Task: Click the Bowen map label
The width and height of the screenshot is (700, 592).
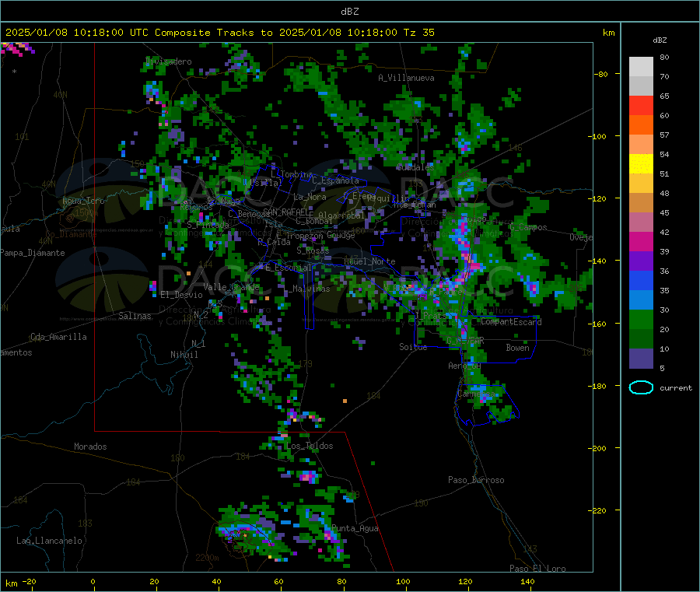Action: click(517, 348)
